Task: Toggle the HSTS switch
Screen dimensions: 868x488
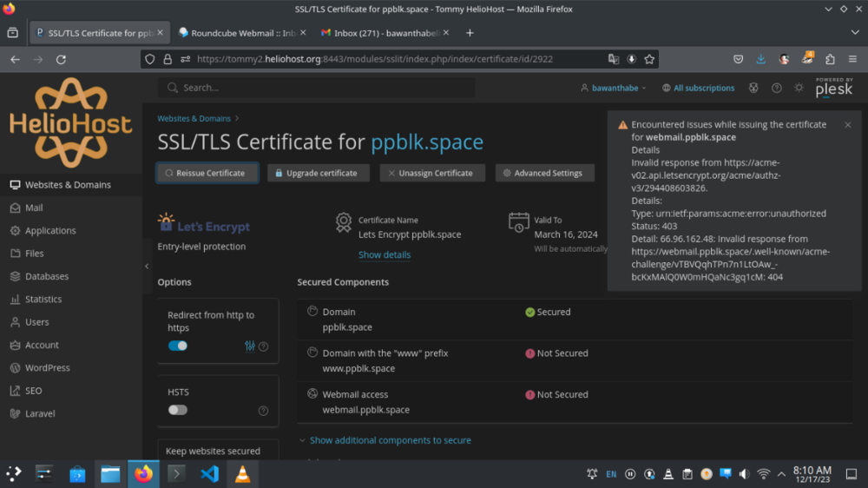Action: pyautogui.click(x=178, y=410)
